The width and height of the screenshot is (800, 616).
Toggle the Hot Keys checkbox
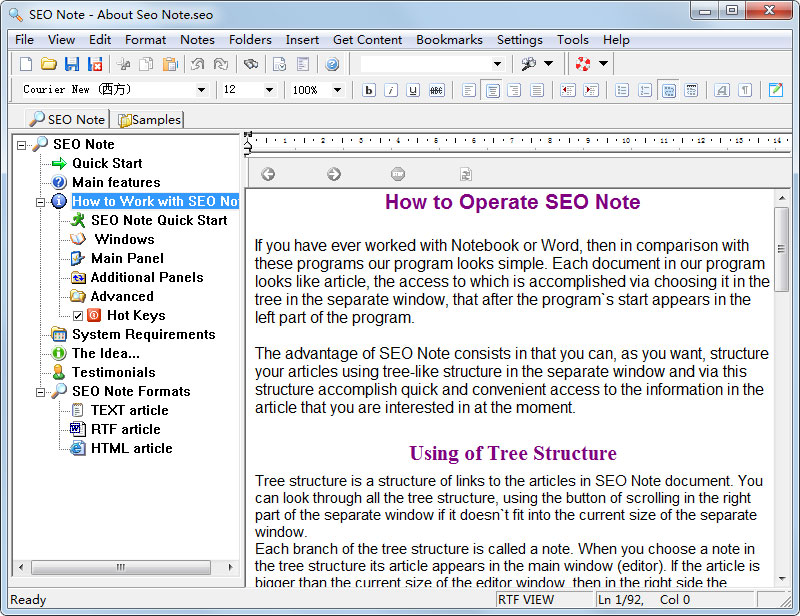(x=78, y=316)
